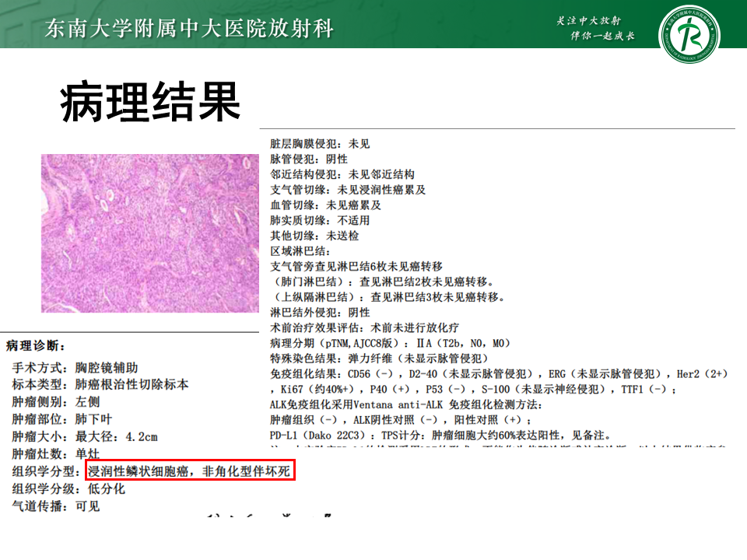Screen dimensions: 747x560
Task: Click the line 肿瘤侧别：左侧
Action: (x=56, y=402)
